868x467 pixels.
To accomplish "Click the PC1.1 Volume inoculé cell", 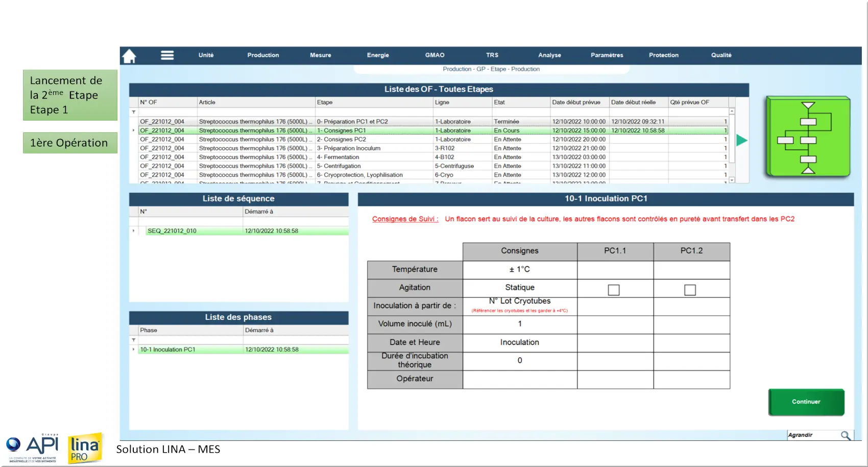I will pos(615,324).
